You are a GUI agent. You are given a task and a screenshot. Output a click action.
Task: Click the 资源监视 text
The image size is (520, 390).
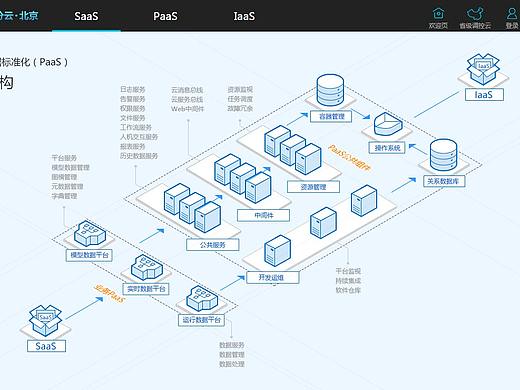[x=240, y=89]
